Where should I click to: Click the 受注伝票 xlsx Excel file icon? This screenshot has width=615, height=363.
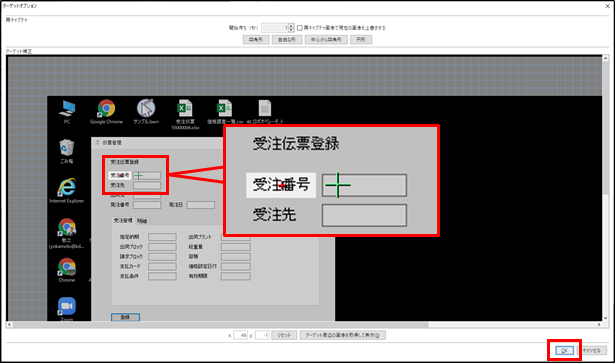[185, 109]
